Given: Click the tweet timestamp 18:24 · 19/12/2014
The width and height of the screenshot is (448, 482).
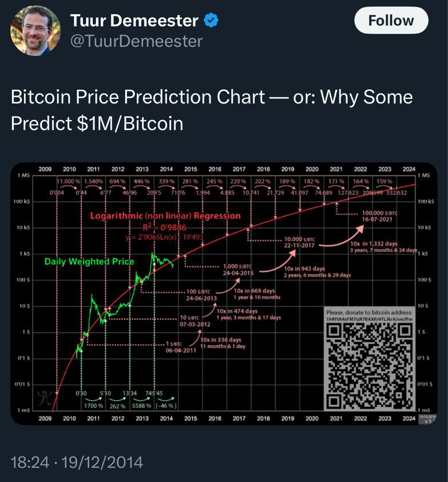Looking at the screenshot, I should click(x=77, y=462).
